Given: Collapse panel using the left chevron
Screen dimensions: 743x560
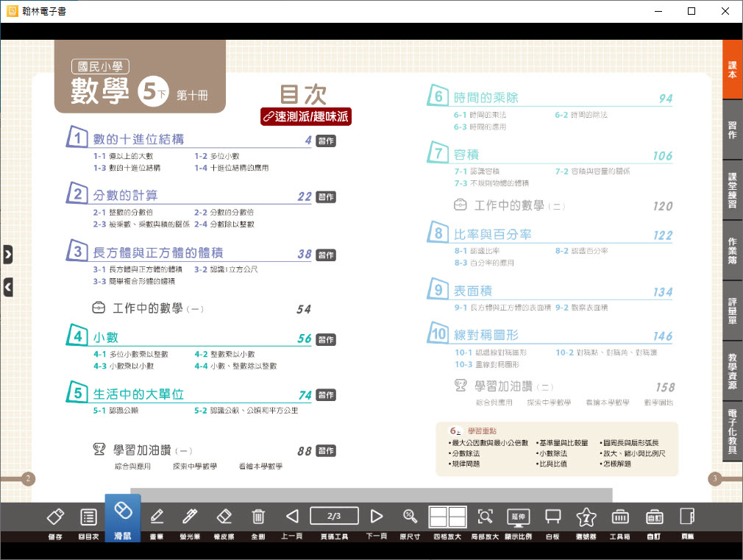Looking at the screenshot, I should pyautogui.click(x=9, y=287).
